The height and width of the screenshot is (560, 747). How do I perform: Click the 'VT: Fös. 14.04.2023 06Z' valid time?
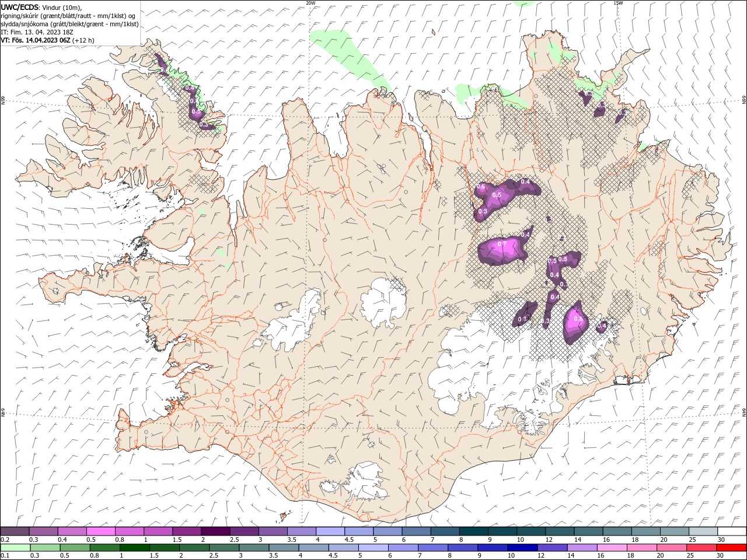(36, 40)
